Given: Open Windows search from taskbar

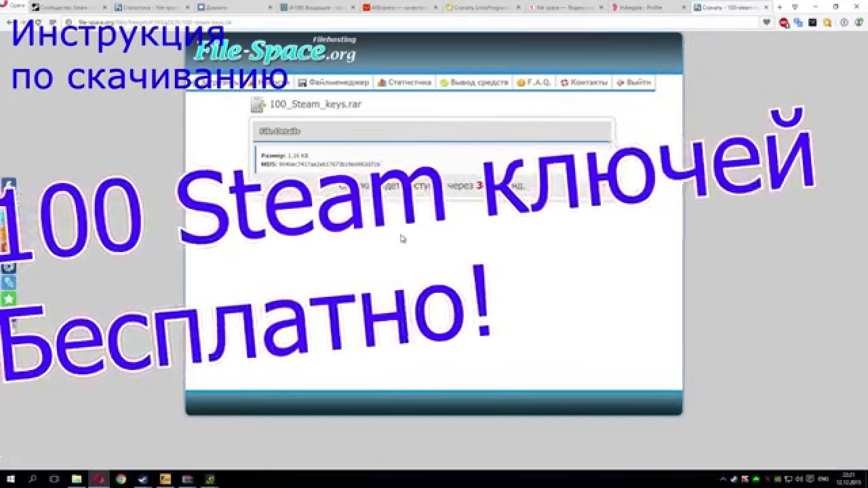Looking at the screenshot, I should [32, 479].
